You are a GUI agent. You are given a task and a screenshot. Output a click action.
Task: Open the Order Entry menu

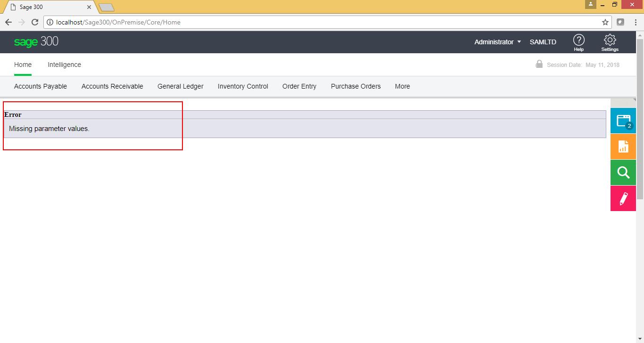tap(299, 86)
